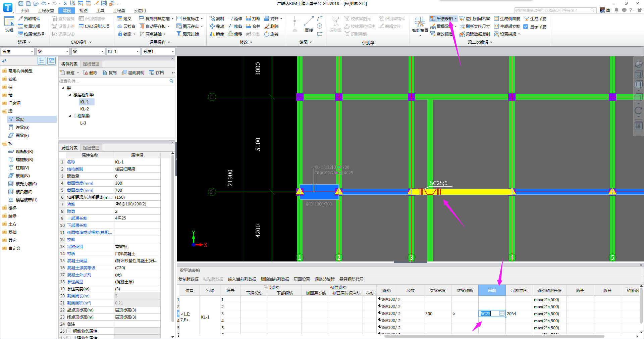Select KL-2 in the component tree
The height and width of the screenshot is (339, 644).
pos(85,109)
